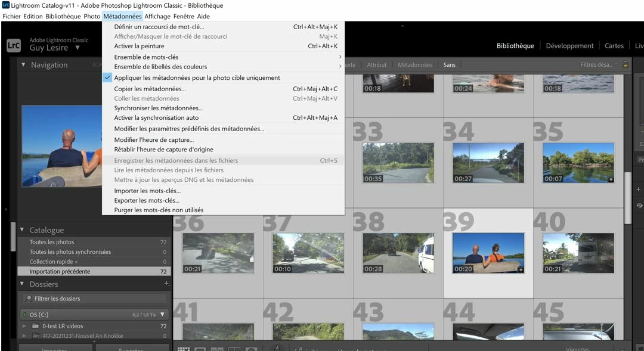The height and width of the screenshot is (351, 644).
Task: Switch to the Bibliothèque module
Action: (515, 45)
